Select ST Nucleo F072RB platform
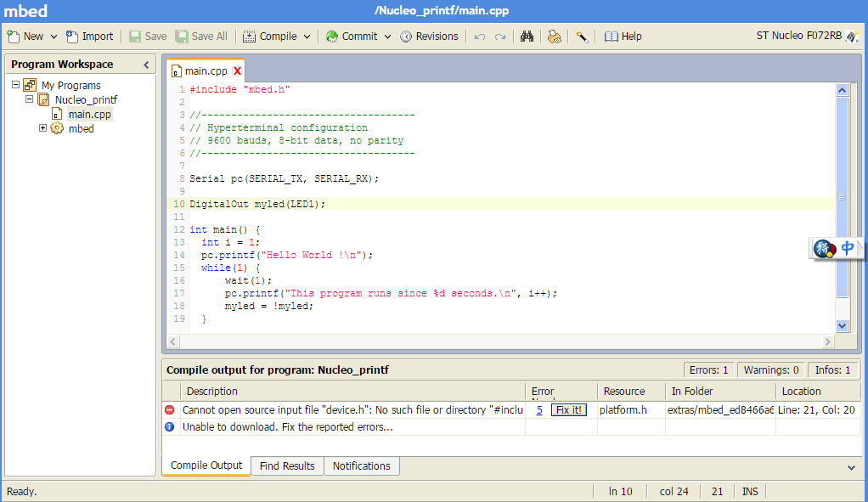This screenshot has height=502, width=868. [807, 36]
